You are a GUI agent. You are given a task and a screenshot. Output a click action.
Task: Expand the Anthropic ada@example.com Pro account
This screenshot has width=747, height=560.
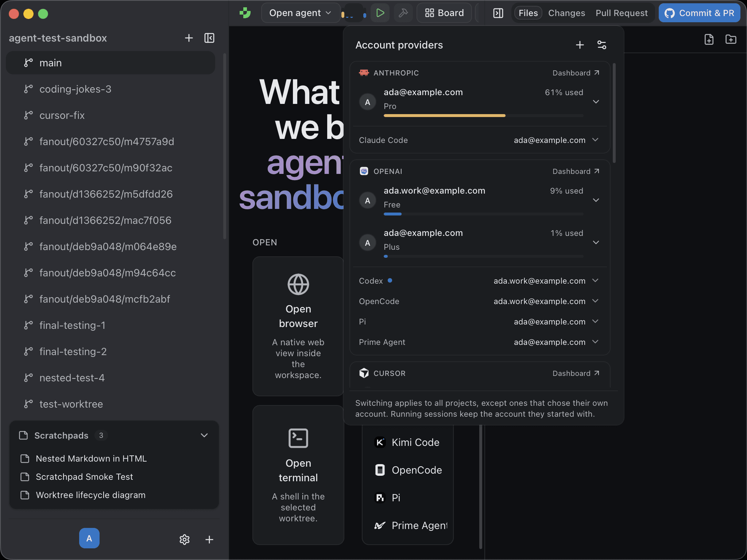(596, 102)
